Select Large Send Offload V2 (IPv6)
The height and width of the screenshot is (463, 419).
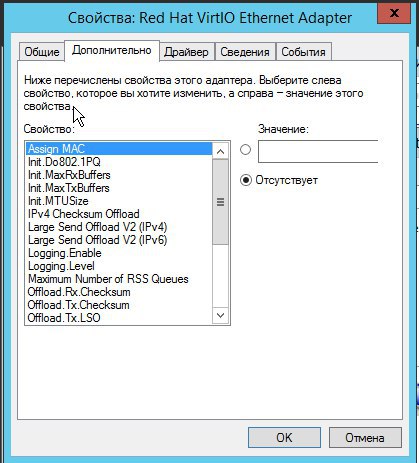tap(119, 240)
